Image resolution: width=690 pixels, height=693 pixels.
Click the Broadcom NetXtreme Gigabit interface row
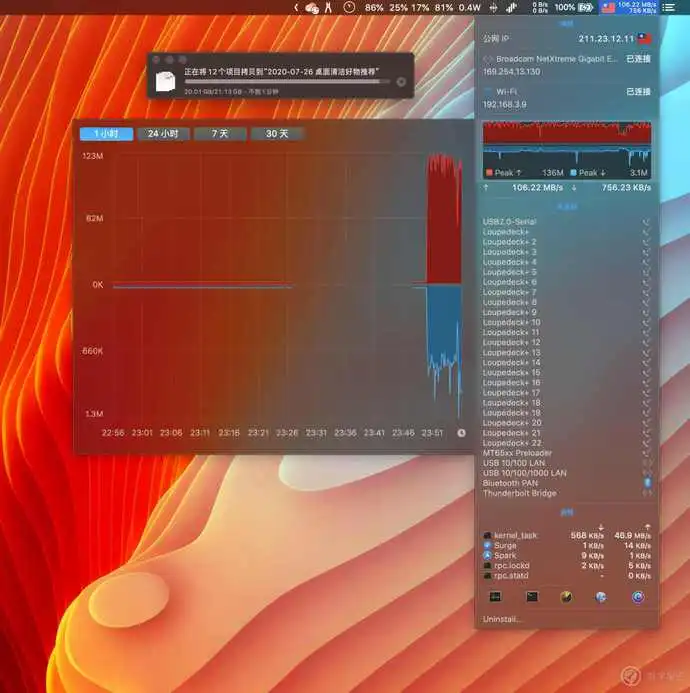[567, 59]
